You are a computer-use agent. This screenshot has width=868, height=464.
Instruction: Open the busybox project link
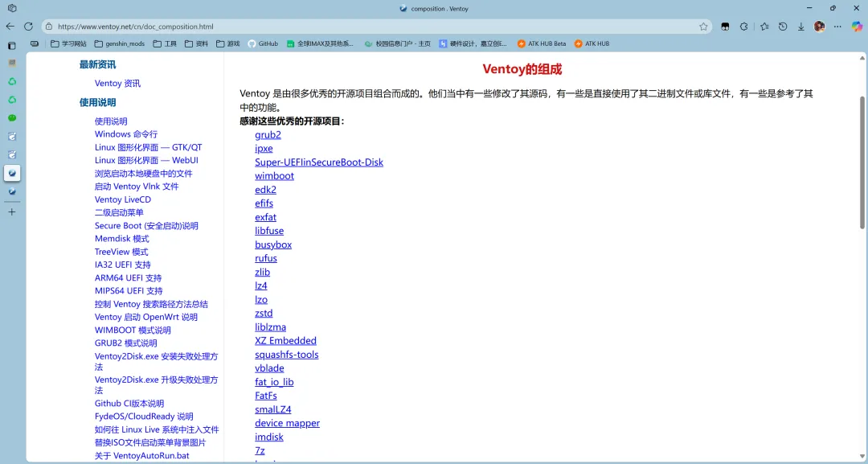click(273, 244)
